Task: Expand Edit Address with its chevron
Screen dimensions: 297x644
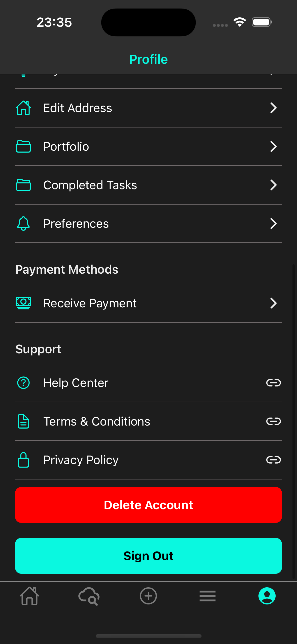Action: click(x=273, y=108)
